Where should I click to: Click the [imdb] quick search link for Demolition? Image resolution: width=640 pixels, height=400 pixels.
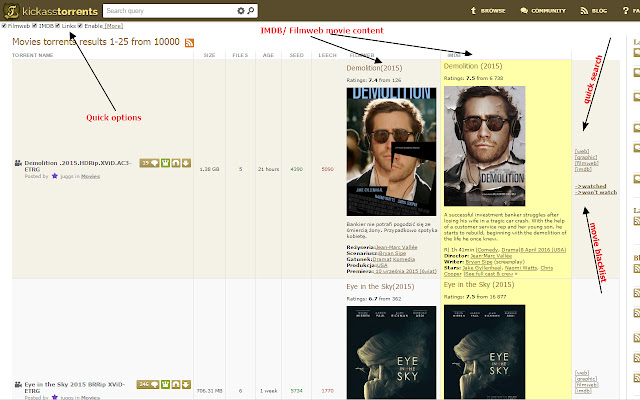[x=583, y=169]
